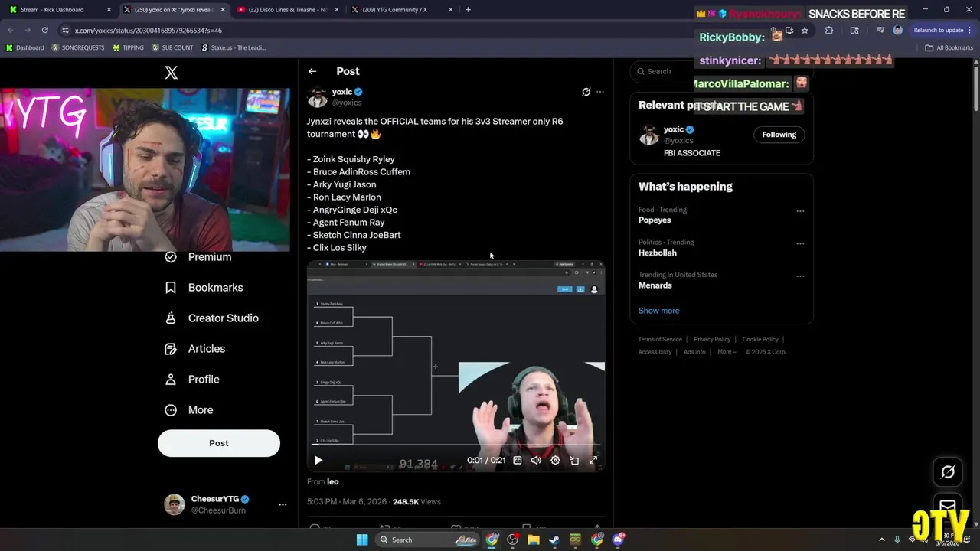This screenshot has width=980, height=551.
Task: Click CheesurYTG's profile avatar
Action: [175, 504]
